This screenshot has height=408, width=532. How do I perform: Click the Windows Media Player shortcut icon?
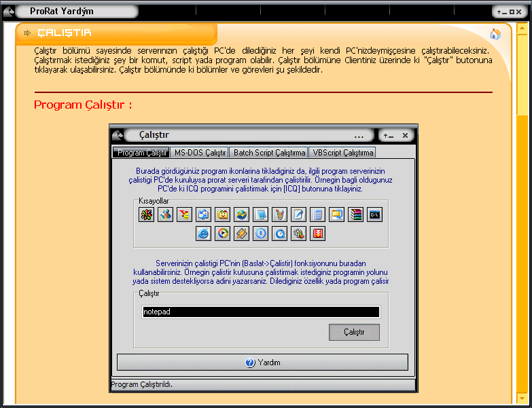pos(222,234)
